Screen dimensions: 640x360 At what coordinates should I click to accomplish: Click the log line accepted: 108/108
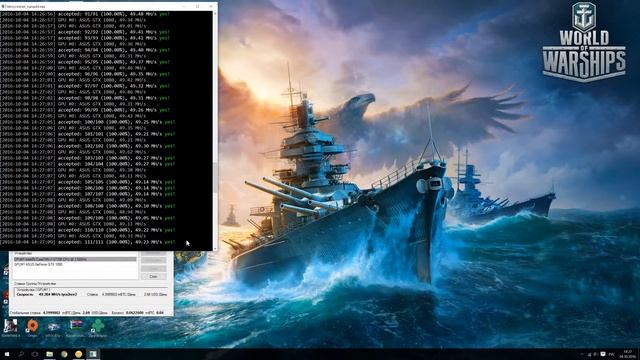coord(87,206)
